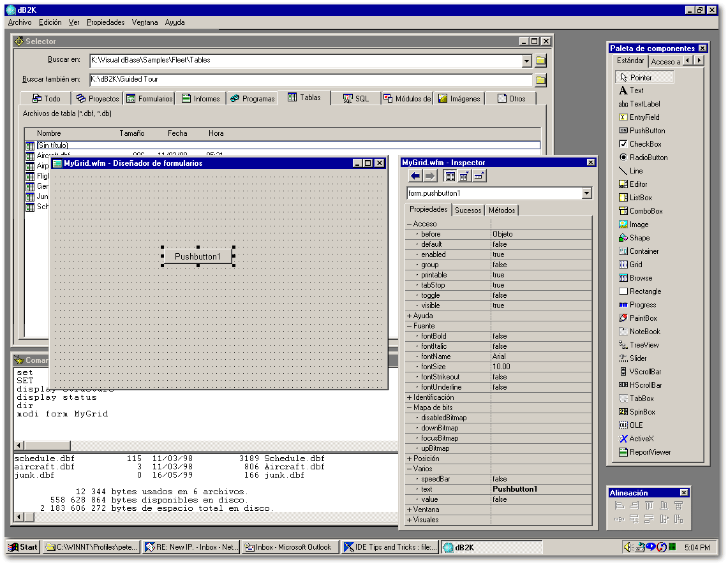Switch to IDE Tips and Tricks taskbar button
Viewport: 728px width, 565px height.
[x=391, y=547]
